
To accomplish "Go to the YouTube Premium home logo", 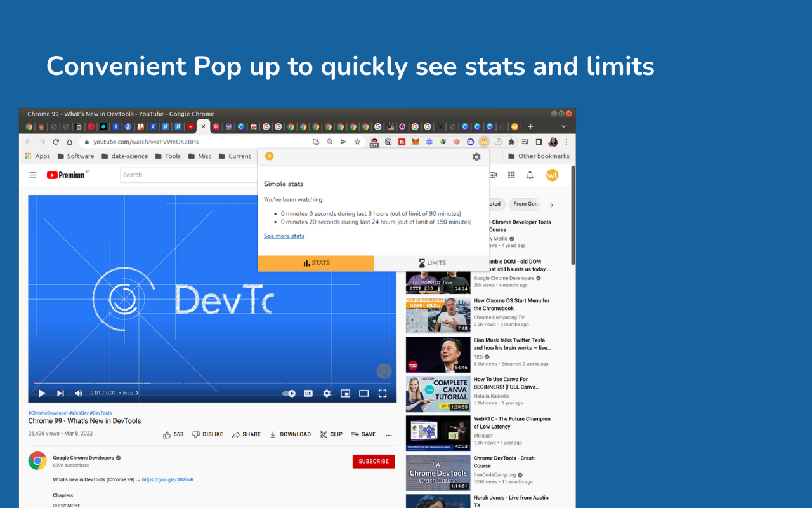I will point(65,175).
